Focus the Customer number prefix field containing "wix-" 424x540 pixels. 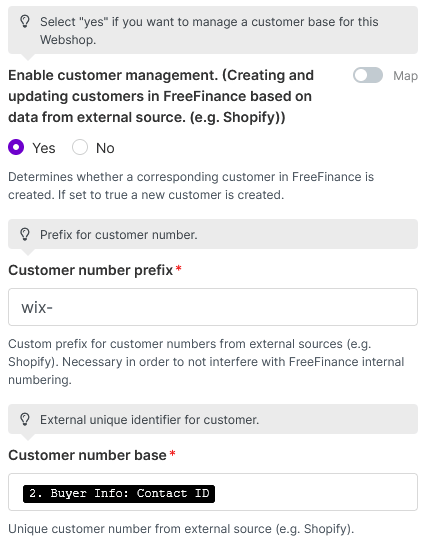tap(213, 307)
